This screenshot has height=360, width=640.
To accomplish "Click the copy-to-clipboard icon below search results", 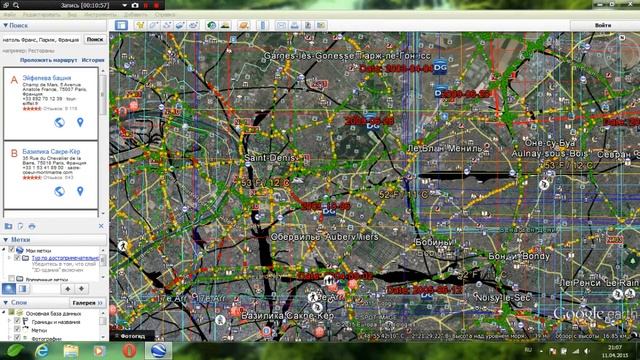I will point(20,226).
